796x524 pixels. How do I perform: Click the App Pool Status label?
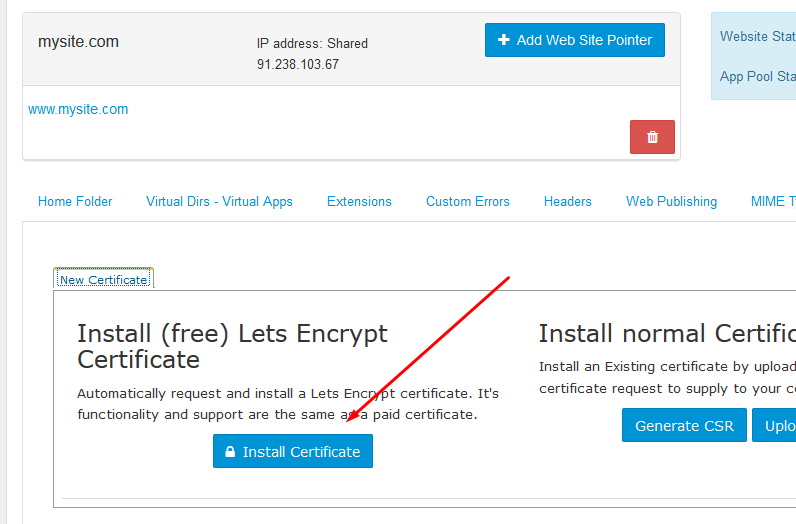tap(757, 76)
